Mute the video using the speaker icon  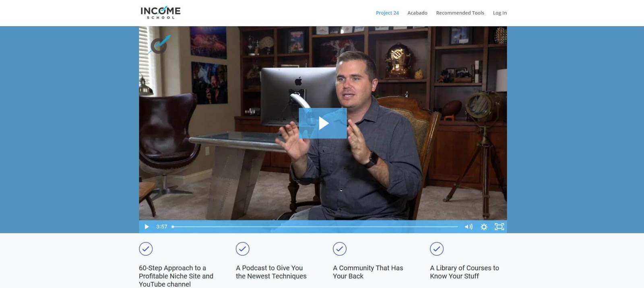point(469,227)
